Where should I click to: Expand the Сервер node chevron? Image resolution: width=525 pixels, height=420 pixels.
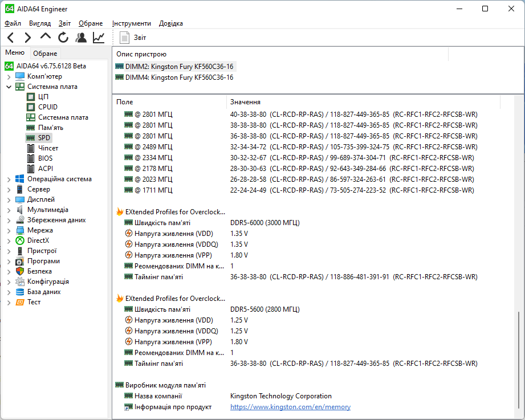pyautogui.click(x=9, y=190)
